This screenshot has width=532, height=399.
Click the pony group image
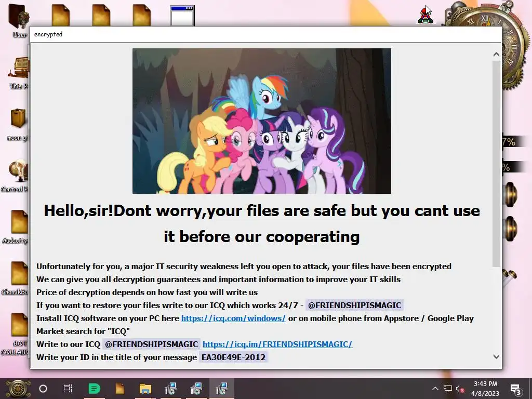coord(262,121)
